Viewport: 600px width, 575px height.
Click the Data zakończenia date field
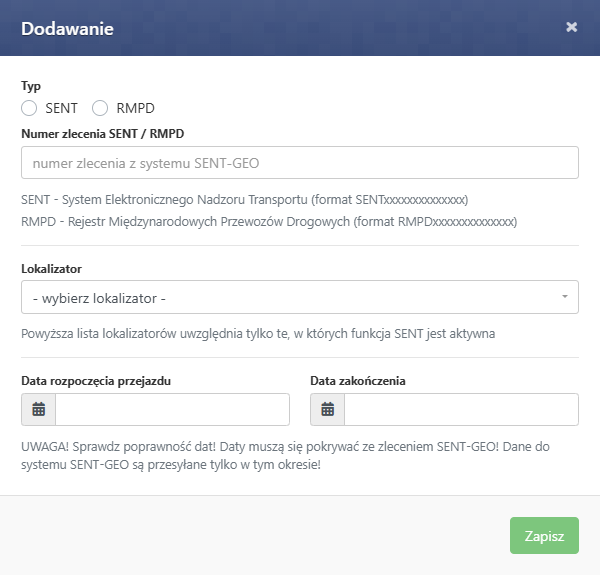tap(461, 409)
